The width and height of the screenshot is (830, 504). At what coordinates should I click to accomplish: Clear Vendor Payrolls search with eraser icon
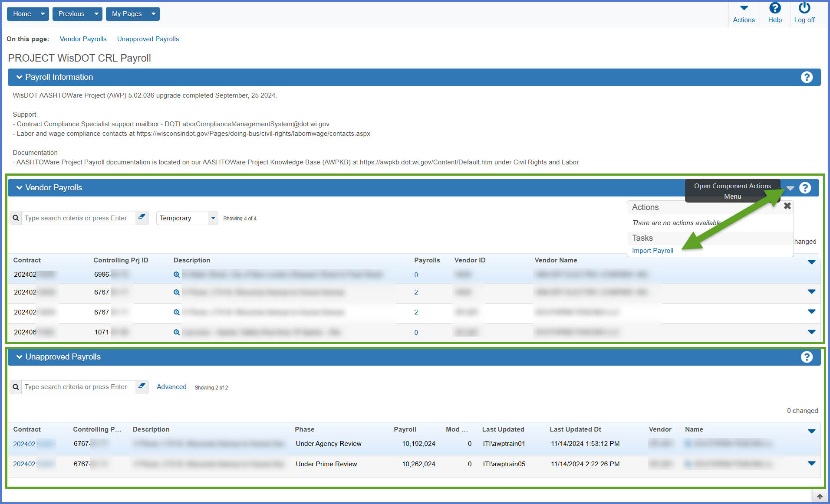(142, 217)
